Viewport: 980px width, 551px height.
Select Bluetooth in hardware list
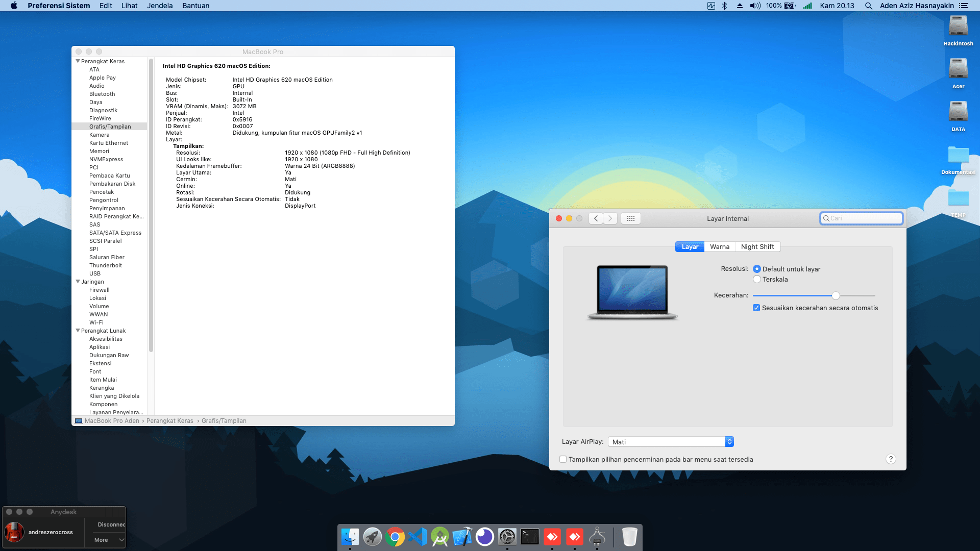tap(102, 94)
